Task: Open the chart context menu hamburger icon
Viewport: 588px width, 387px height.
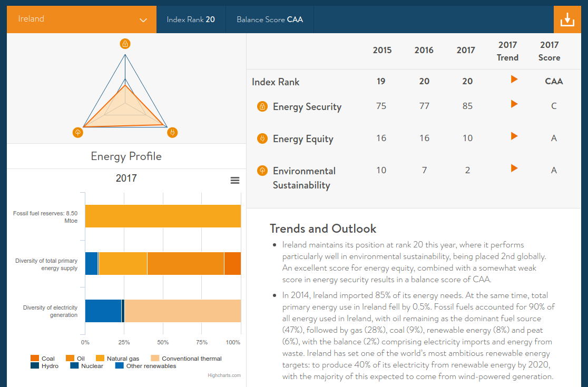Action: [x=235, y=181]
